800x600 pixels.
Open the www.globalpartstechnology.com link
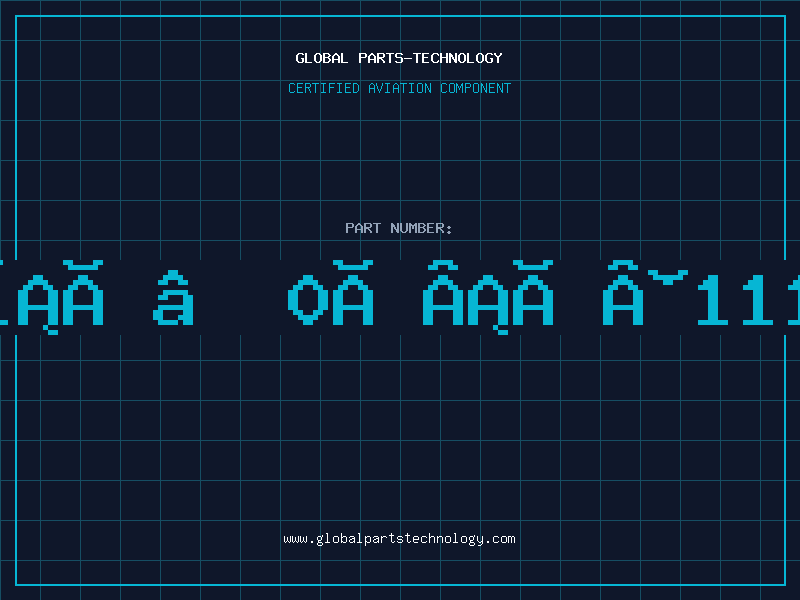coord(399,539)
